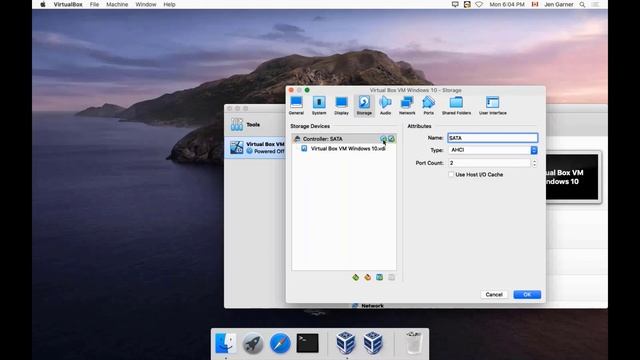The height and width of the screenshot is (360, 640).
Task: Open the Shared Folders settings pane
Action: tap(456, 105)
